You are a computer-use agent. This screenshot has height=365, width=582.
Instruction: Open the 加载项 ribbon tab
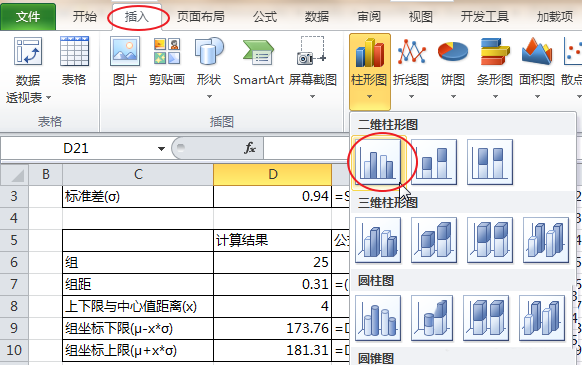(x=555, y=17)
